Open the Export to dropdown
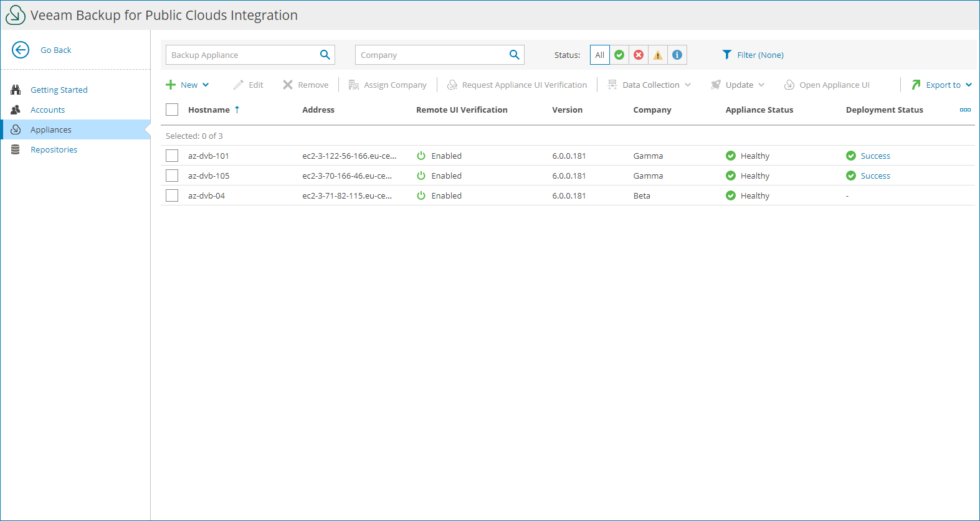Viewport: 980px width, 521px height. pos(942,85)
